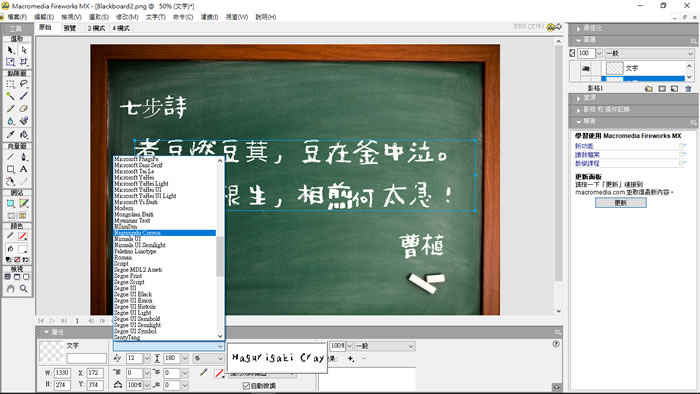700x394 pixels.
Task: Select the Pen tool
Action: tap(24, 157)
